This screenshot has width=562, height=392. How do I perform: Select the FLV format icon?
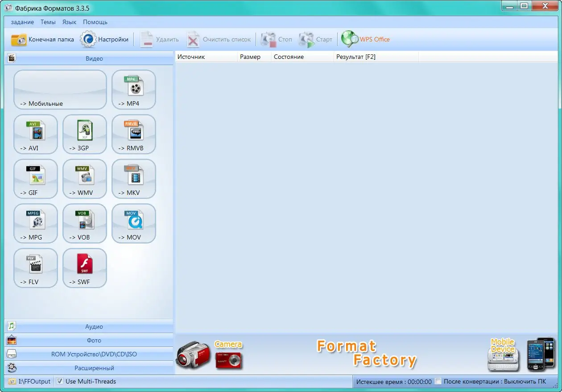pyautogui.click(x=36, y=268)
